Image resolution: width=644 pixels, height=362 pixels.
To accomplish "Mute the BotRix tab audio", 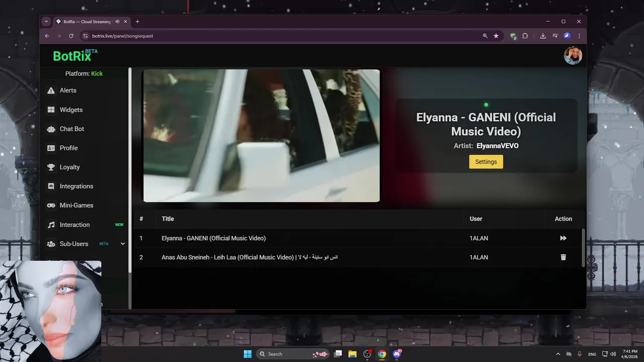I will coord(117,22).
